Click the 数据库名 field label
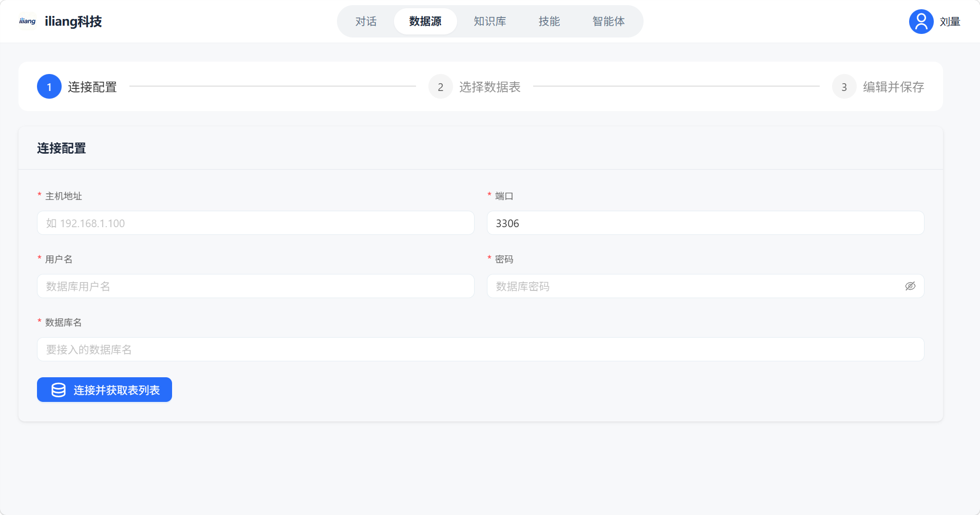The image size is (980, 515). click(64, 322)
